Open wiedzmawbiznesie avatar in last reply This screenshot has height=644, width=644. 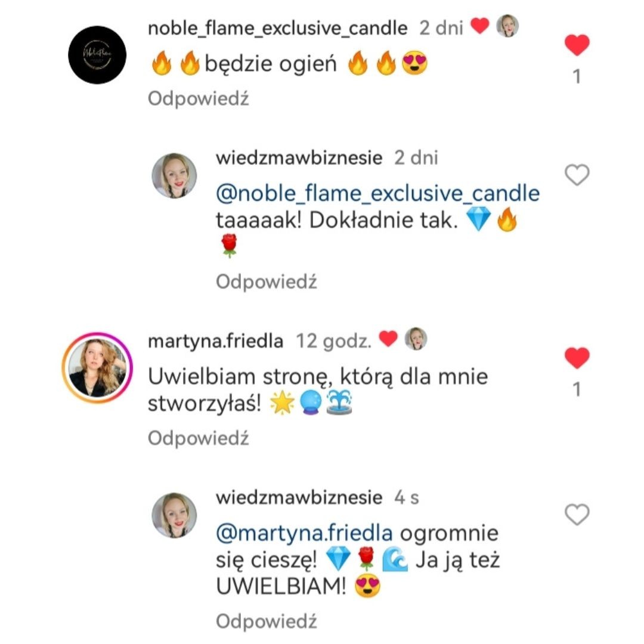pyautogui.click(x=174, y=515)
